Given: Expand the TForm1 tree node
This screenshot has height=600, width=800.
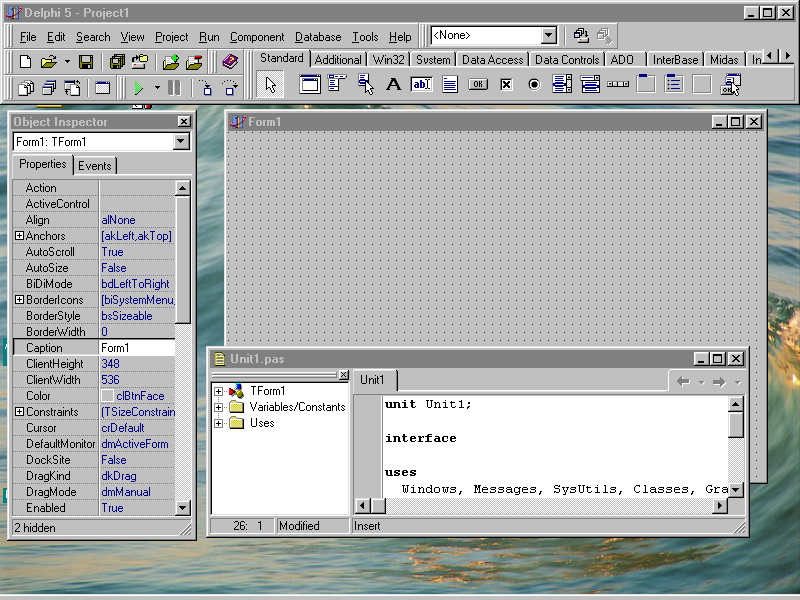Looking at the screenshot, I should (218, 391).
